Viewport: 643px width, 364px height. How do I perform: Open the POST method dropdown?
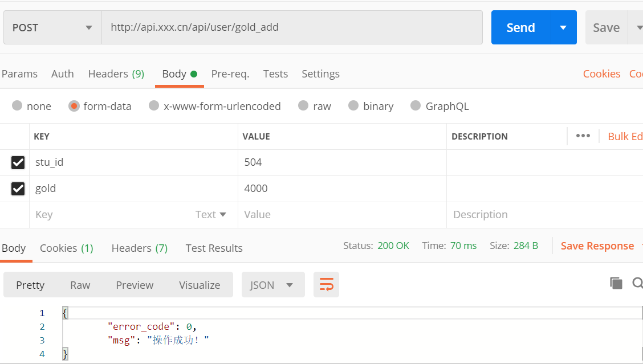(x=52, y=27)
